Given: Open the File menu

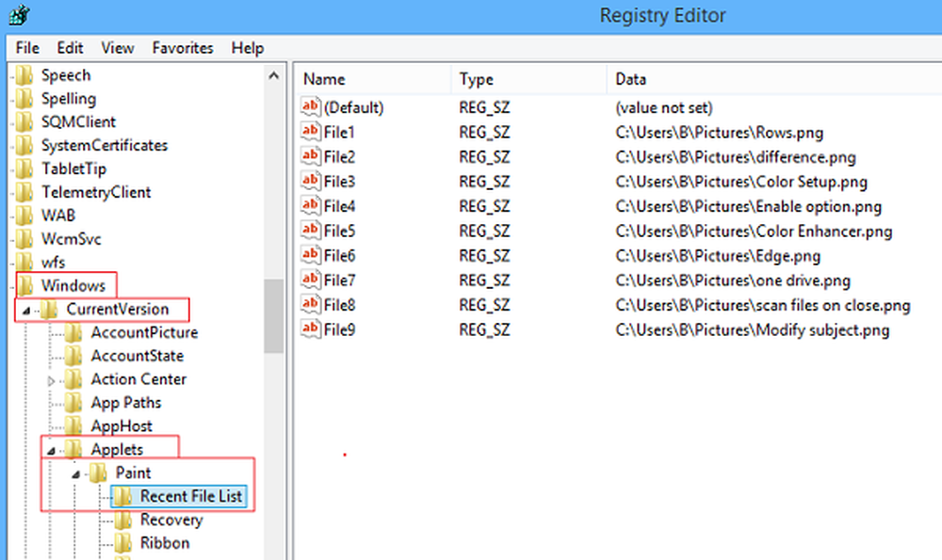Looking at the screenshot, I should pos(27,48).
